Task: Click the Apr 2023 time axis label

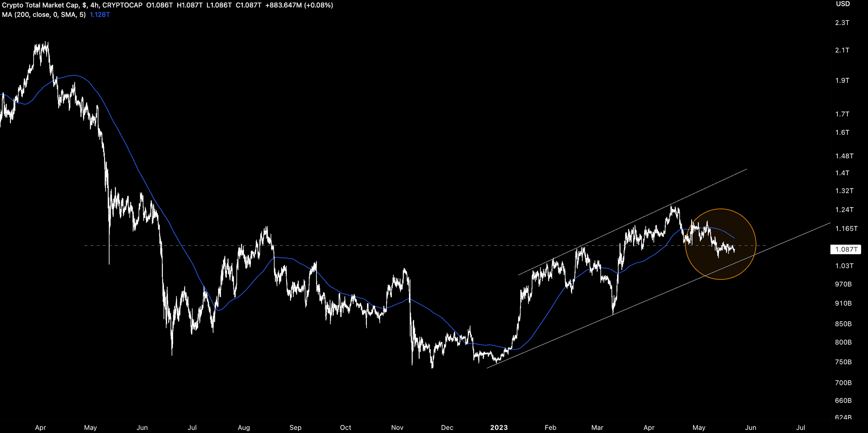Action: (x=649, y=428)
